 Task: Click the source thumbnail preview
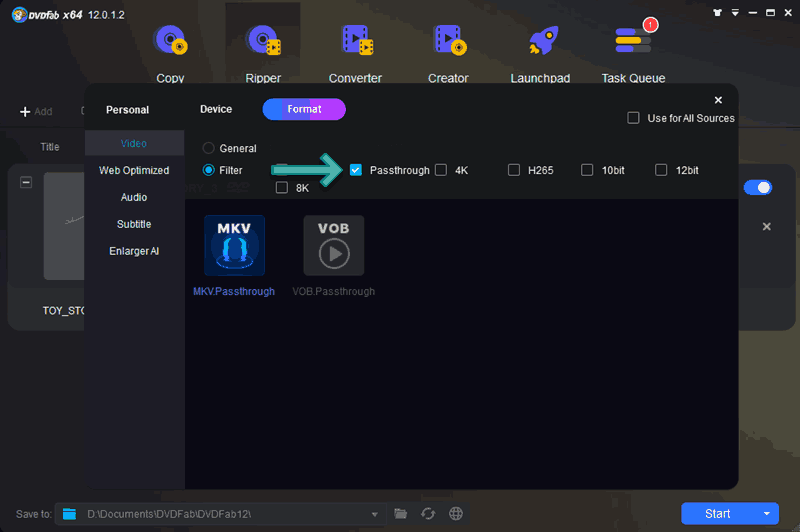(64, 225)
